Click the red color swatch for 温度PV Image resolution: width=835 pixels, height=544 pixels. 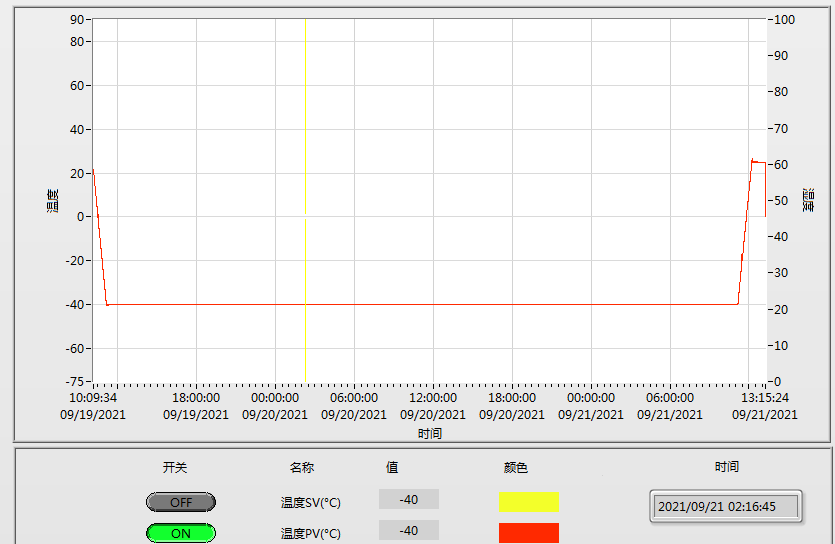[529, 532]
